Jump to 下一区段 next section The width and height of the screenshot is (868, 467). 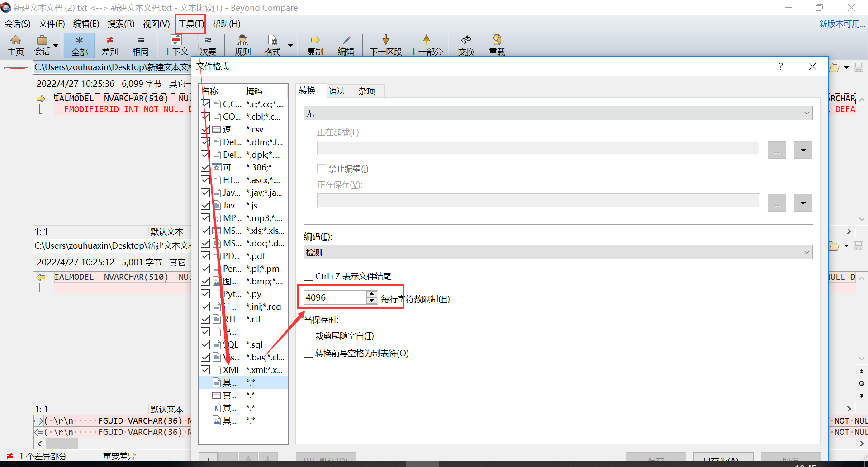[x=386, y=46]
